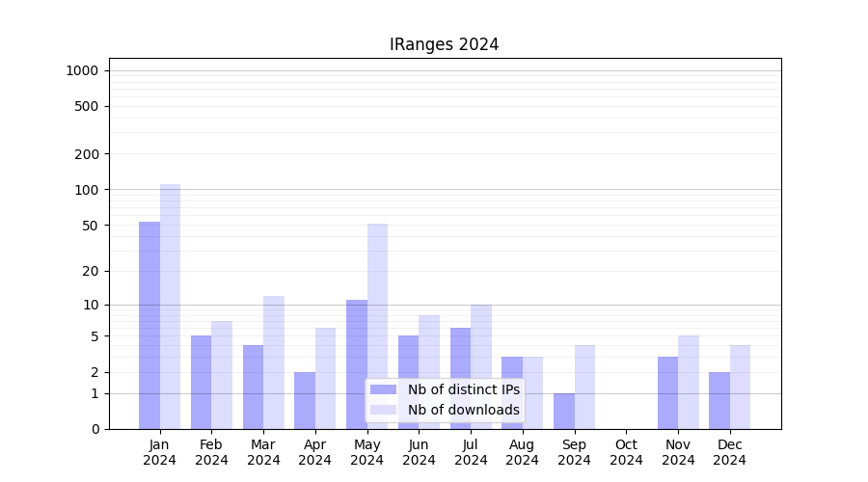This screenshot has width=868, height=482.
Task: Click the Jan 2024 x-axis label
Action: 159,452
